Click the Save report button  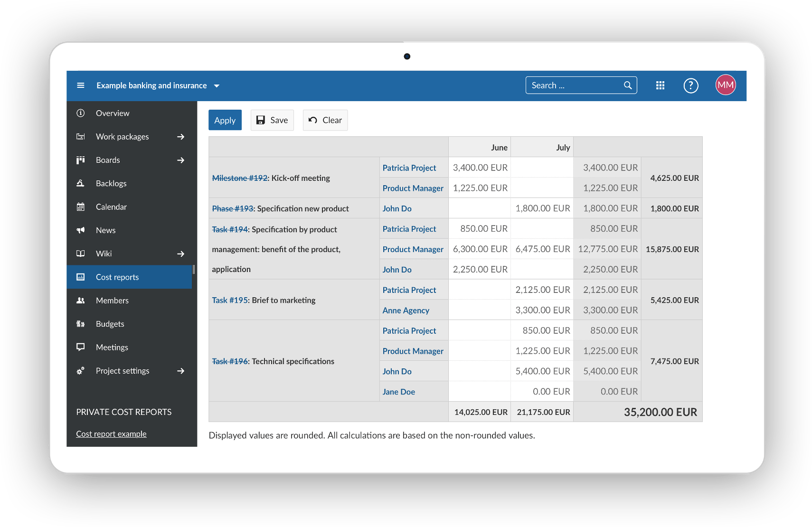[272, 120]
